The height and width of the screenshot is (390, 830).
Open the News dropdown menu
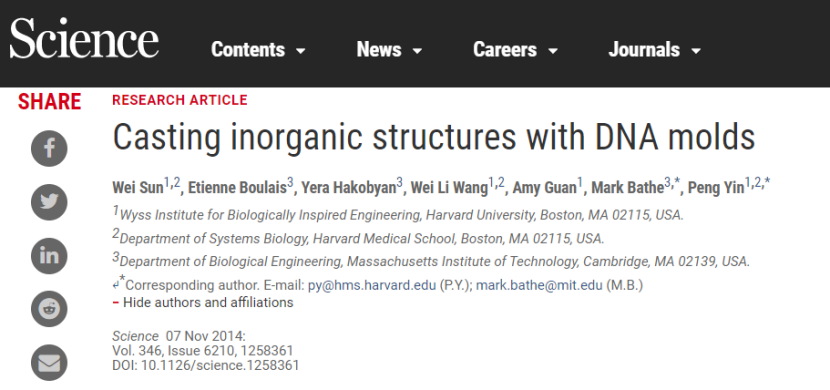(389, 50)
